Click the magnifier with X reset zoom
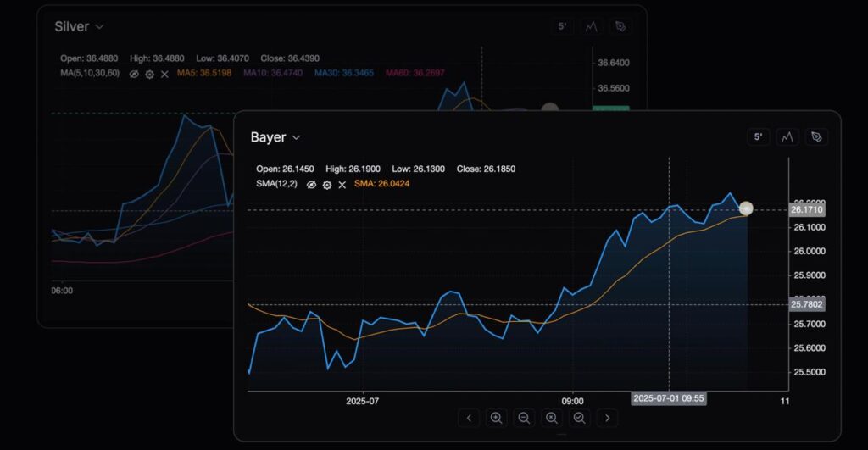Viewport: 868px width, 450px height. 552,417
